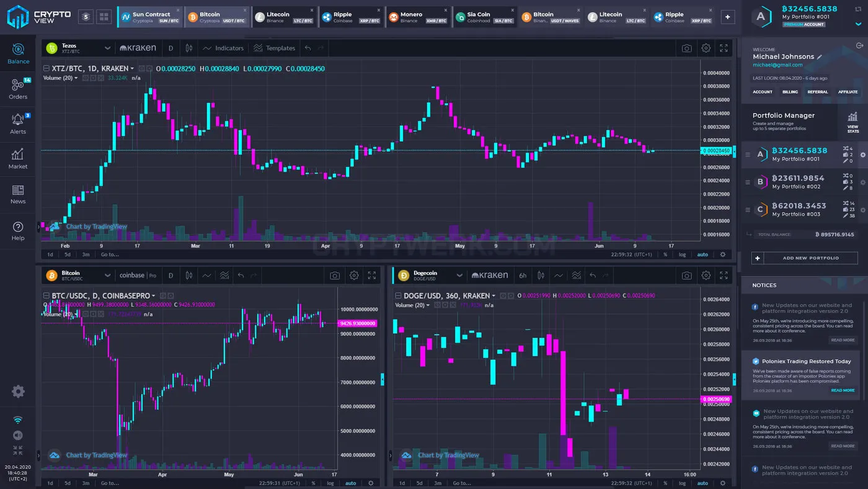Toggle auto scale on the Dogecoin chart
Screen dimensions: 868x489
[x=702, y=483]
